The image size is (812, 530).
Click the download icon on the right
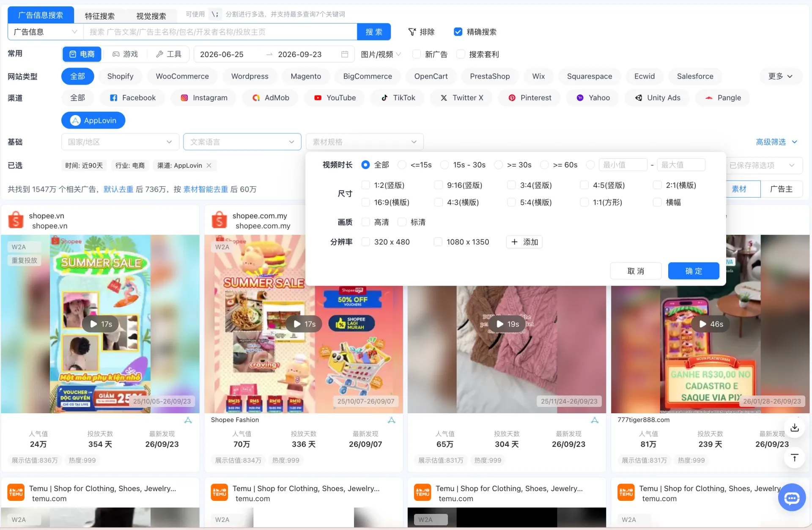coord(795,428)
